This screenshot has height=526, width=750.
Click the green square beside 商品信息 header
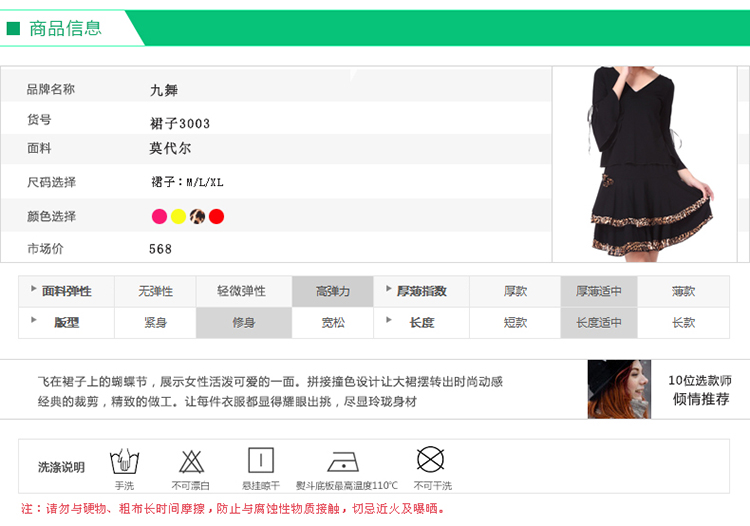14,28
